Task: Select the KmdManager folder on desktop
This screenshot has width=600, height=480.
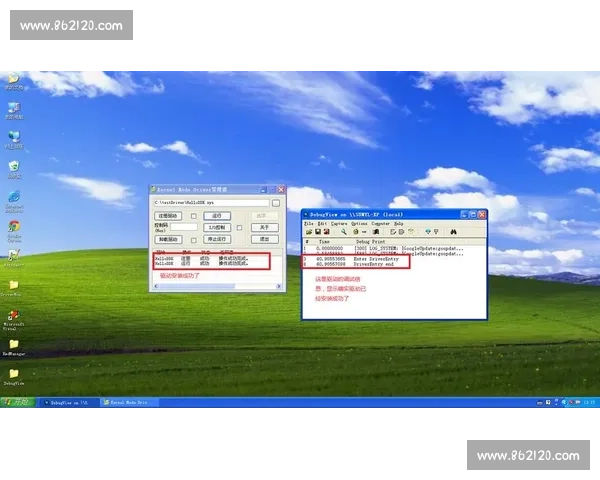Action: coord(14,348)
